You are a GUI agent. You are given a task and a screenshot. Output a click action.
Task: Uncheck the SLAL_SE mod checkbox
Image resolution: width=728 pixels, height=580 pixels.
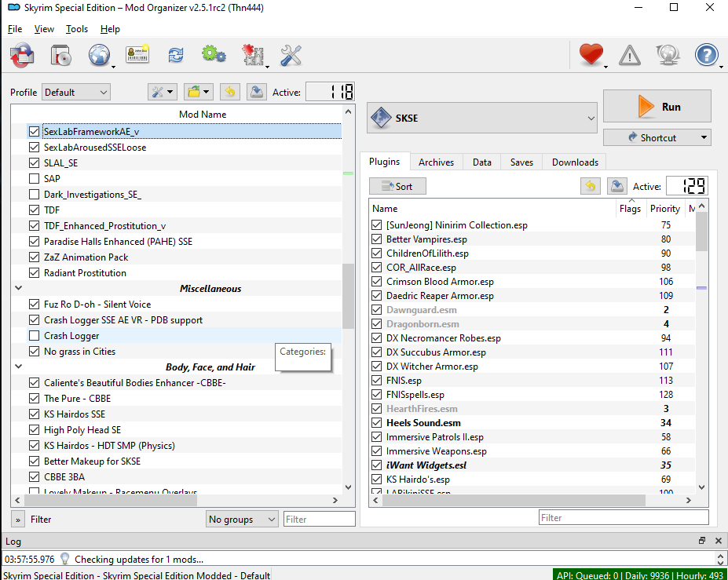tap(34, 163)
